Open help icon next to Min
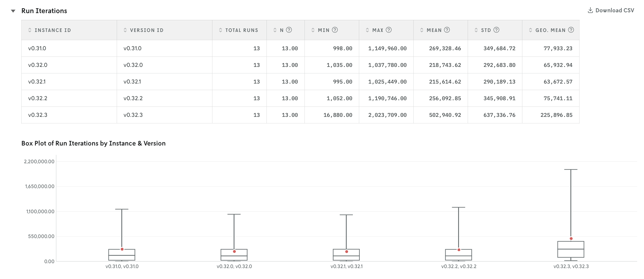The height and width of the screenshot is (279, 644). pos(335,30)
